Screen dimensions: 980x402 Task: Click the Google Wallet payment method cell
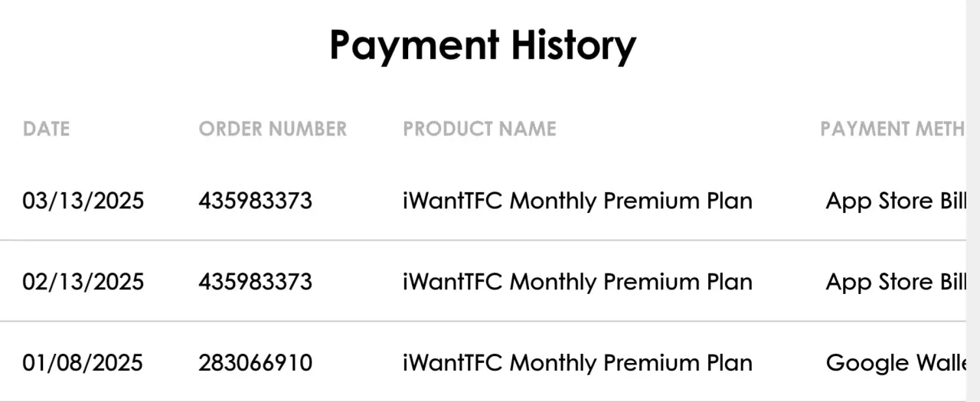coord(895,362)
